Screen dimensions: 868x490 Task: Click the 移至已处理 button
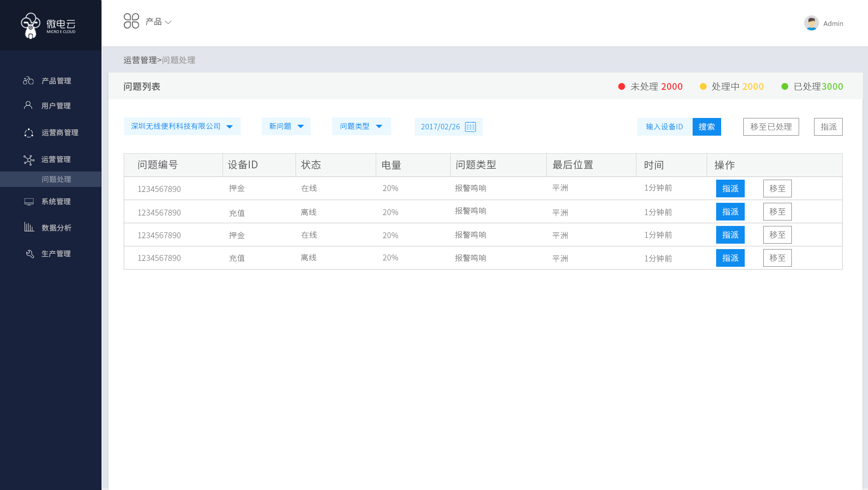(771, 127)
